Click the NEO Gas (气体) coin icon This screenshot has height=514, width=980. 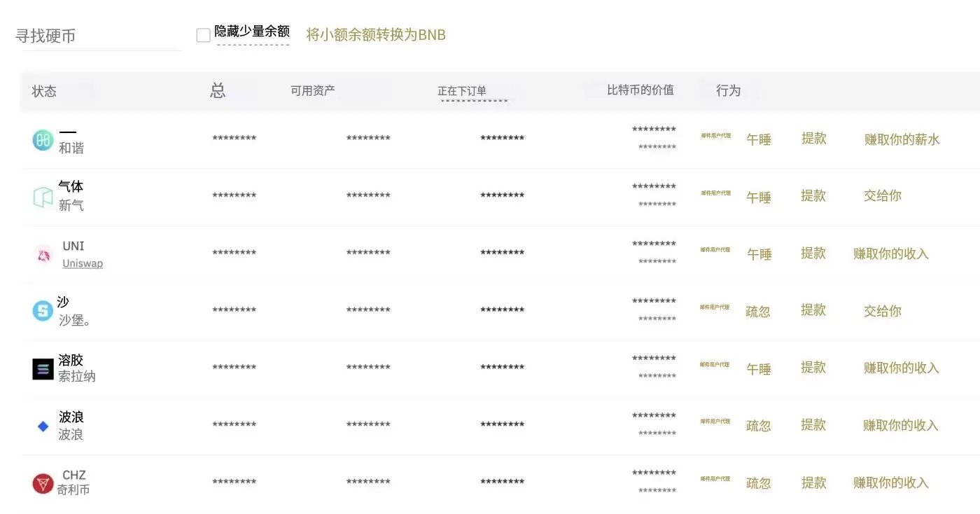pyautogui.click(x=43, y=197)
